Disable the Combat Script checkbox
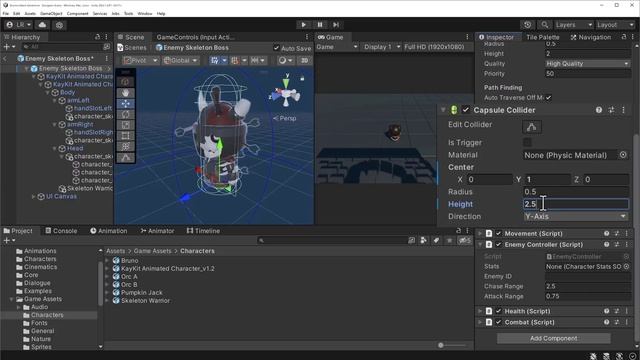This screenshot has height=360, width=640. 499,322
